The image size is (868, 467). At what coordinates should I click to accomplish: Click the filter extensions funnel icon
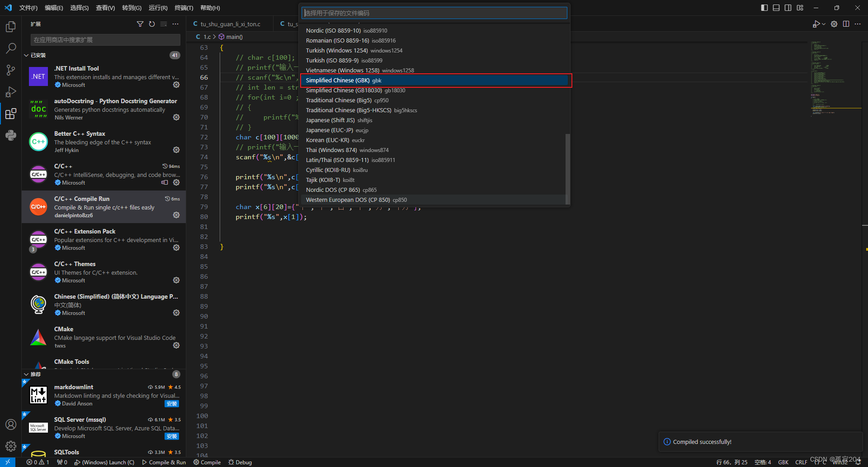140,24
